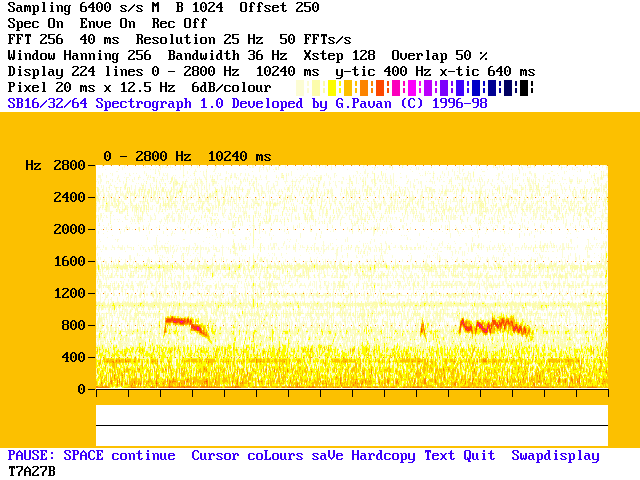Viewport: 640px width, 480px height.
Task: Click the '2800' label on the frequency axis
Action: [69, 165]
